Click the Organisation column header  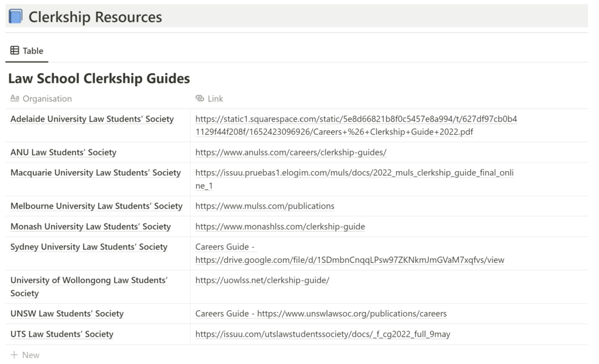click(41, 98)
